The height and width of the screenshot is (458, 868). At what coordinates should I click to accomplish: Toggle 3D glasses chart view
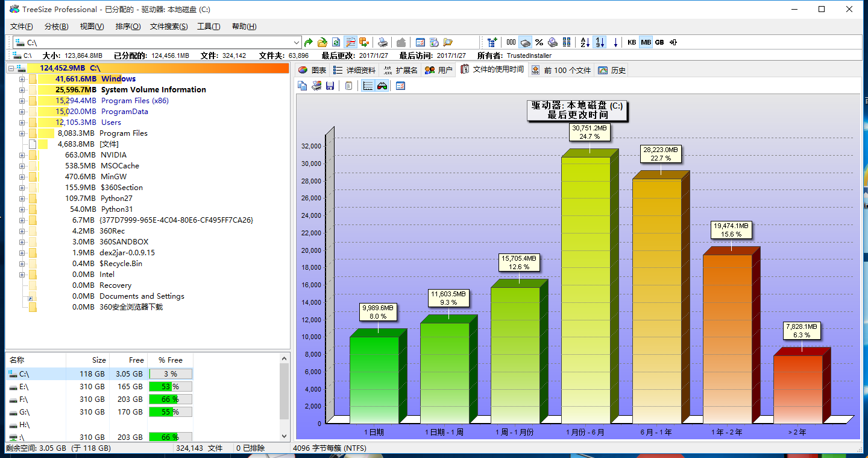[382, 86]
